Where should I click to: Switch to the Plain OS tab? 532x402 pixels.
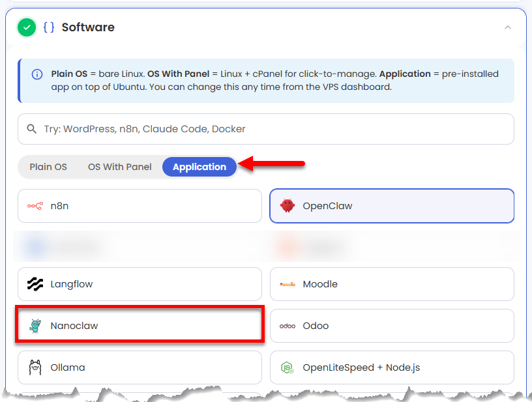pos(48,167)
